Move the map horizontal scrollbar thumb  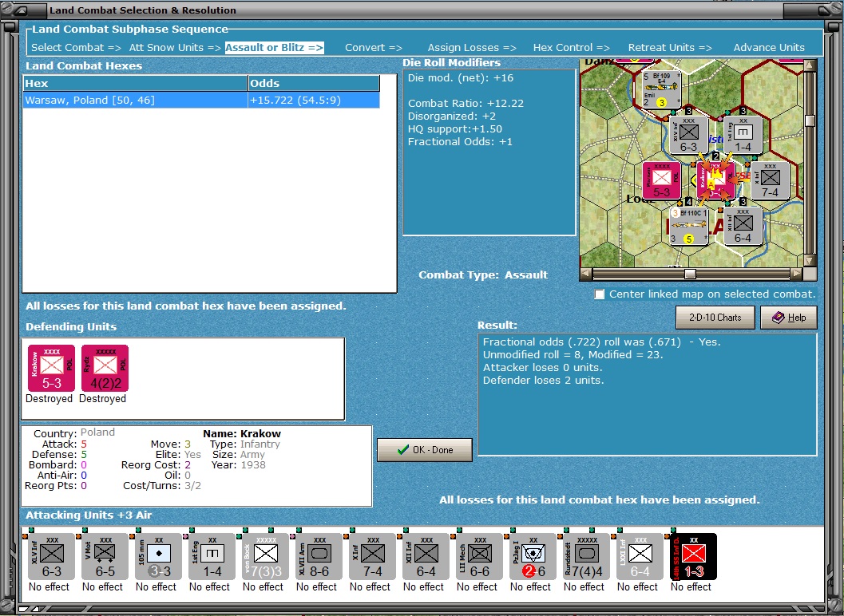690,274
